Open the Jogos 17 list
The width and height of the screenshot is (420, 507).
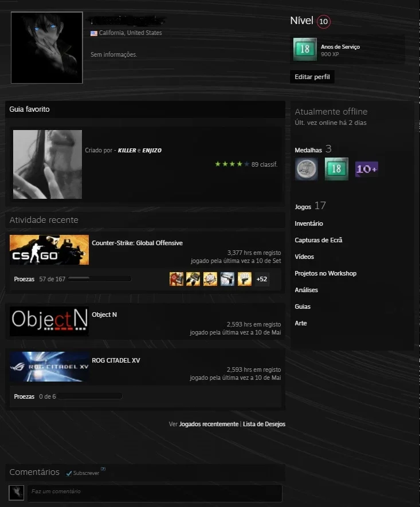tap(310, 206)
